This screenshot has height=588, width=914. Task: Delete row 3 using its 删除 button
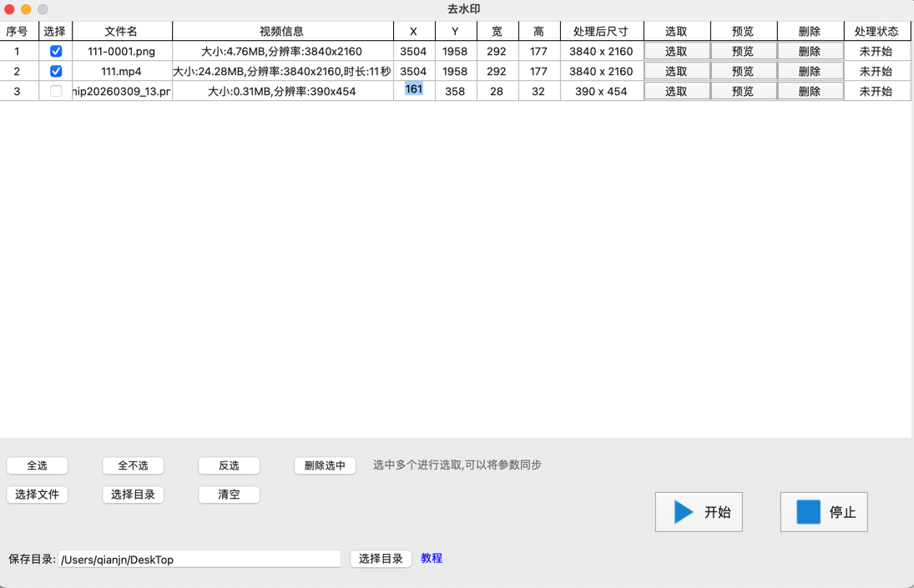(x=810, y=91)
